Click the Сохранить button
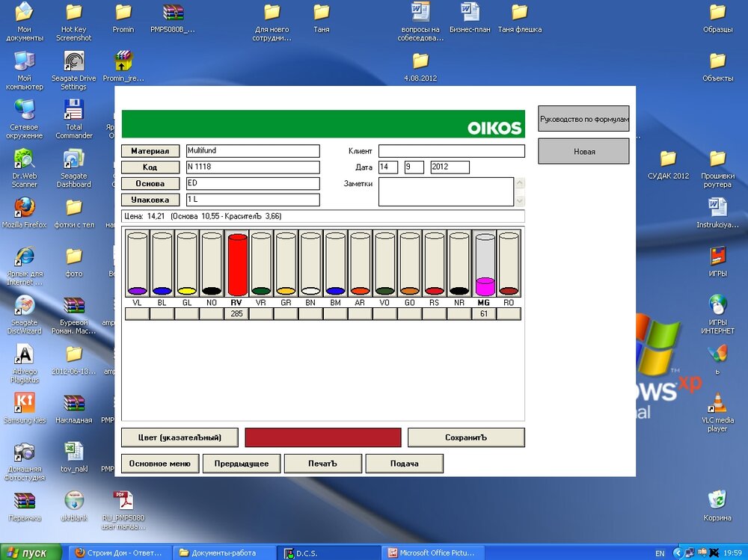748x560 pixels. coord(465,437)
